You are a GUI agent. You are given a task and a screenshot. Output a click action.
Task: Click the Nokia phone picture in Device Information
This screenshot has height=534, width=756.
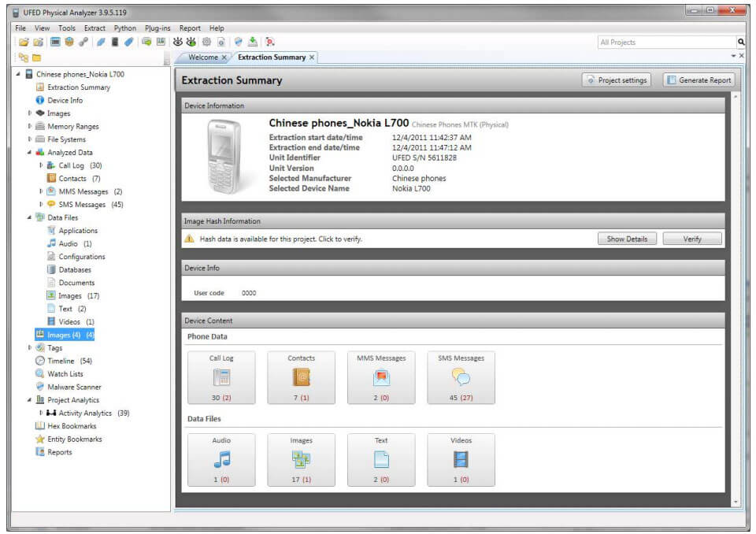224,157
